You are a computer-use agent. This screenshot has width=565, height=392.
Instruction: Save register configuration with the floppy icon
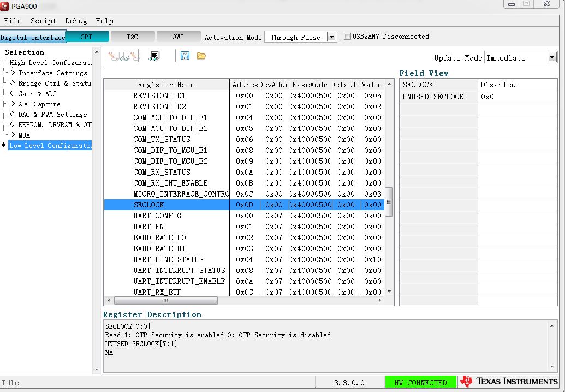185,56
